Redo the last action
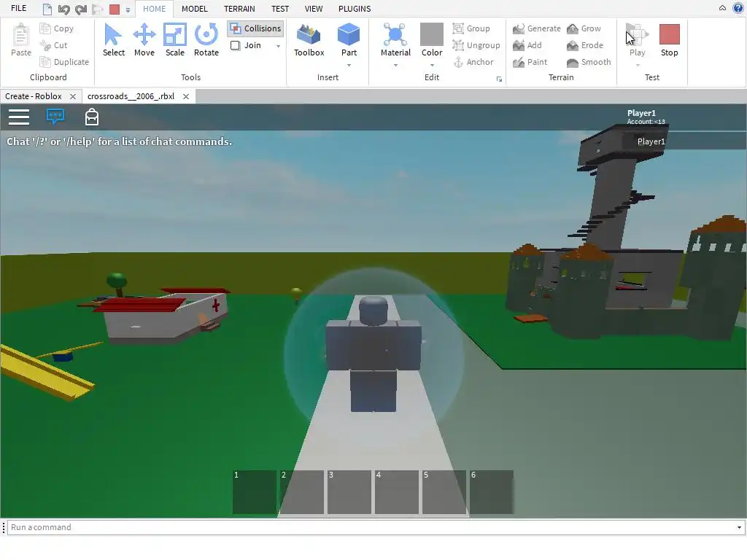The width and height of the screenshot is (747, 560). click(81, 9)
